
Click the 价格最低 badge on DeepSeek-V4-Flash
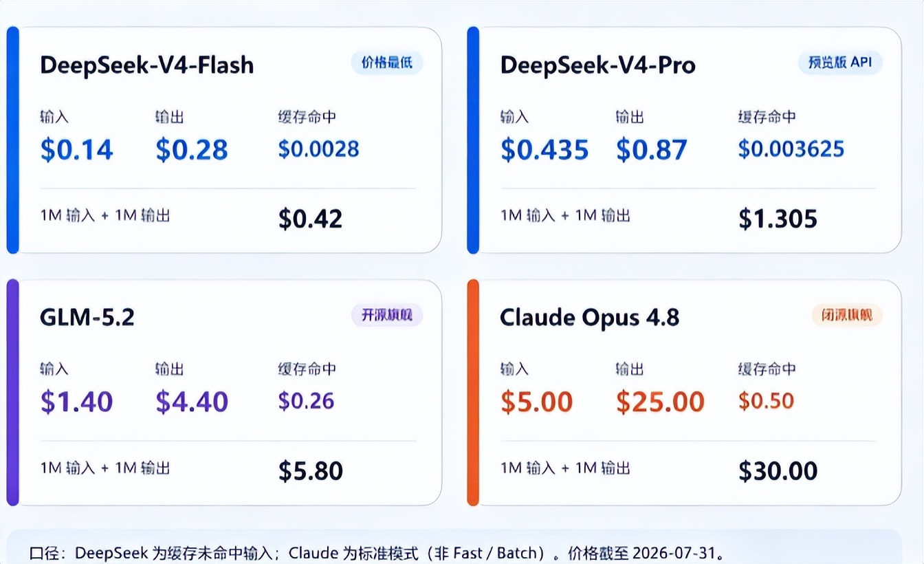click(x=387, y=63)
